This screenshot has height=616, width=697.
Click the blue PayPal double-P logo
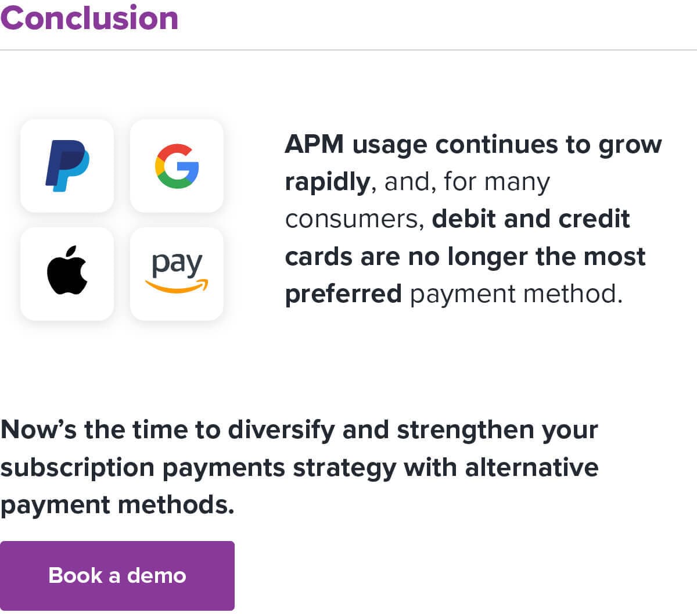66,166
